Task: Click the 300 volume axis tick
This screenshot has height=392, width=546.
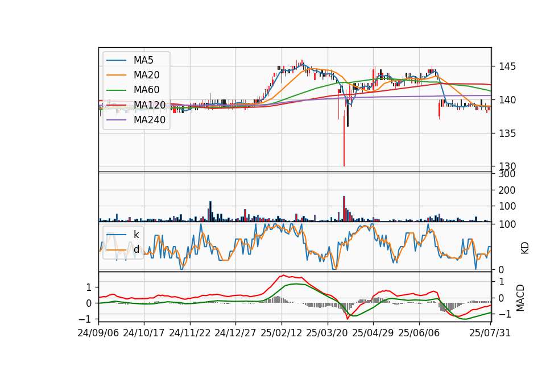Action: (x=507, y=174)
